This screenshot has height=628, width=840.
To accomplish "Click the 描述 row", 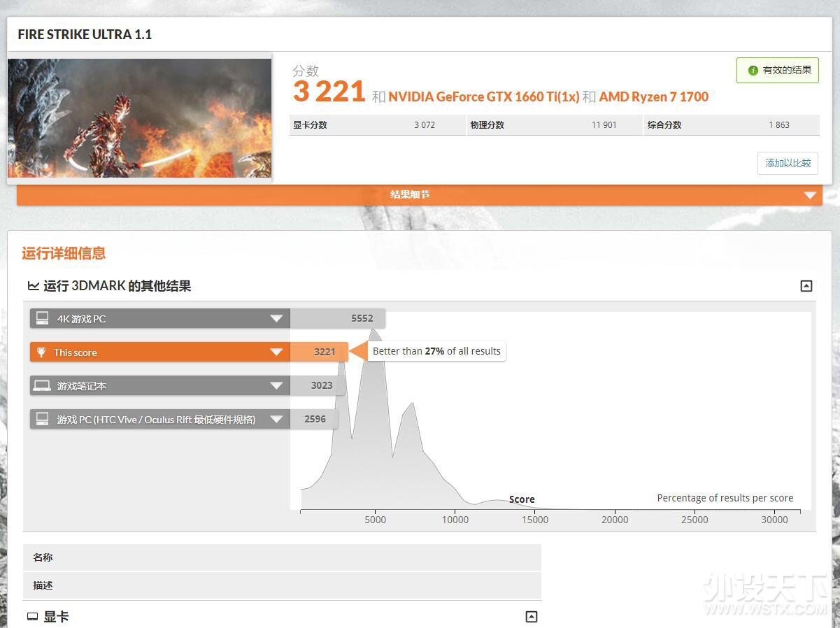I will [282, 585].
